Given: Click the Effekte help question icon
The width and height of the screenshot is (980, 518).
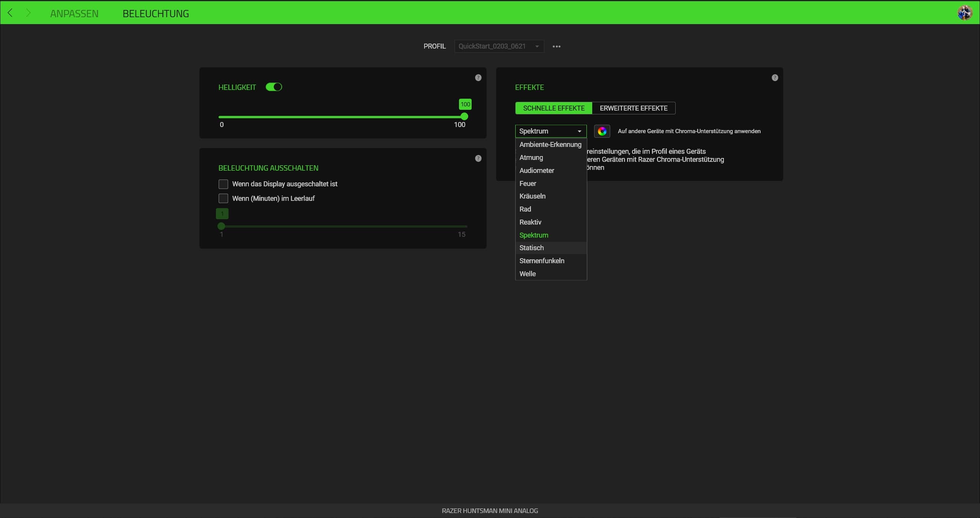Looking at the screenshot, I should point(775,78).
